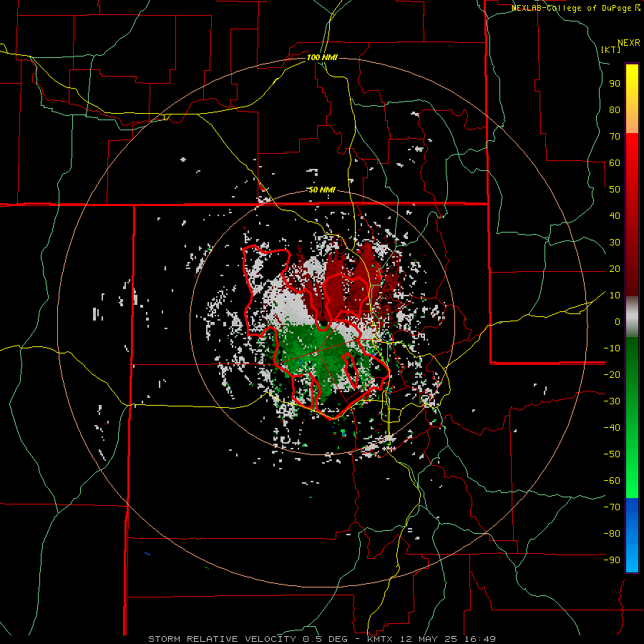Click the -70 value on the velocity scale

coord(612,507)
